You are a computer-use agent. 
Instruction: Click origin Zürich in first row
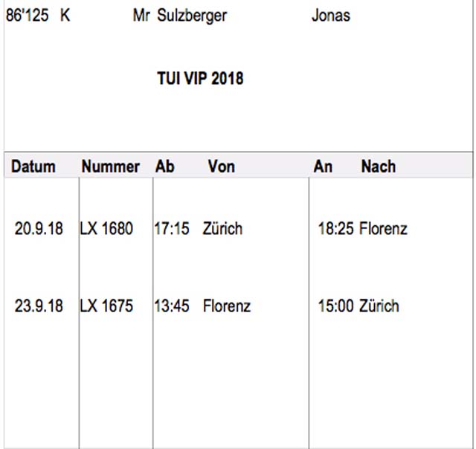pyautogui.click(x=222, y=228)
